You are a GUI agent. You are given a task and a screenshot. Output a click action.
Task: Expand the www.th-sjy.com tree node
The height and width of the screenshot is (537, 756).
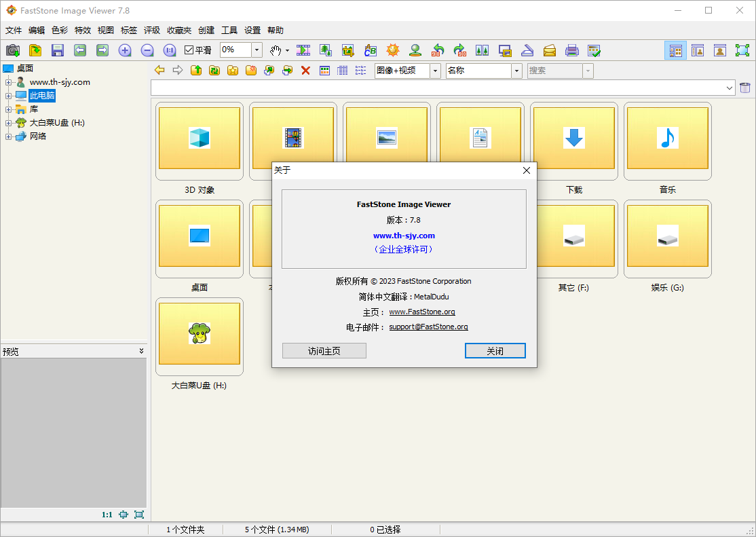tap(8, 83)
